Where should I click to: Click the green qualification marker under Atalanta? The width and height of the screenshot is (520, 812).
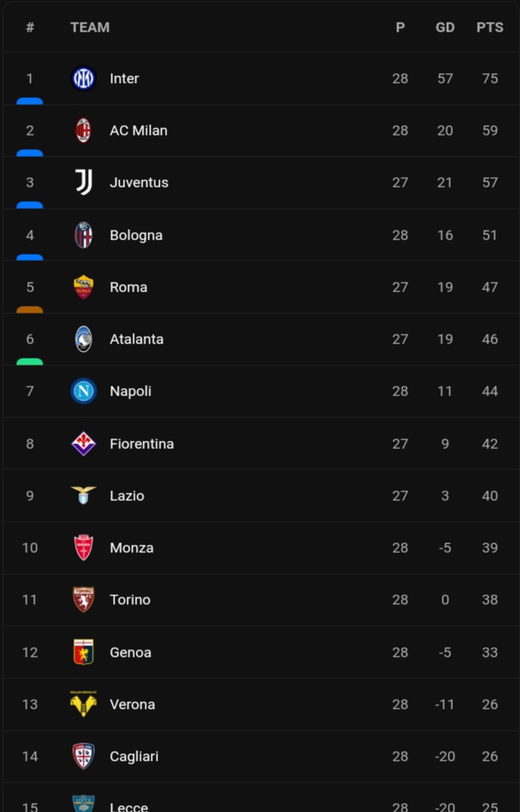pyautogui.click(x=29, y=362)
